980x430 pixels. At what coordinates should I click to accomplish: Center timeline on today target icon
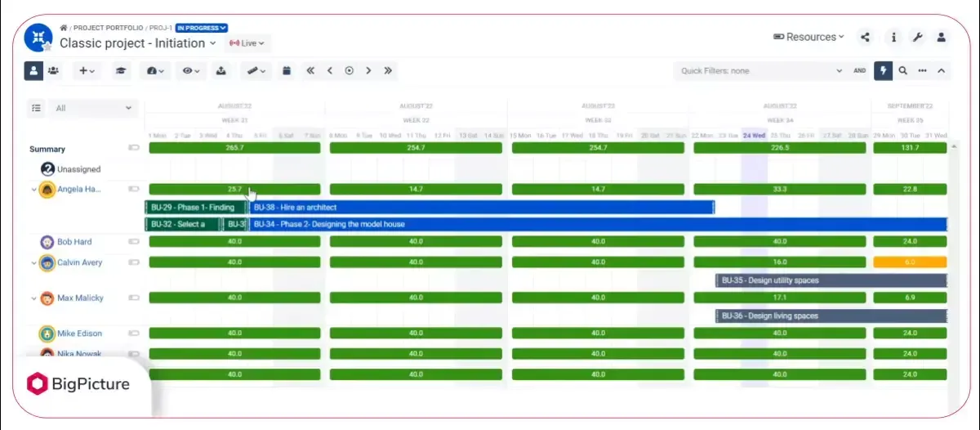click(350, 70)
